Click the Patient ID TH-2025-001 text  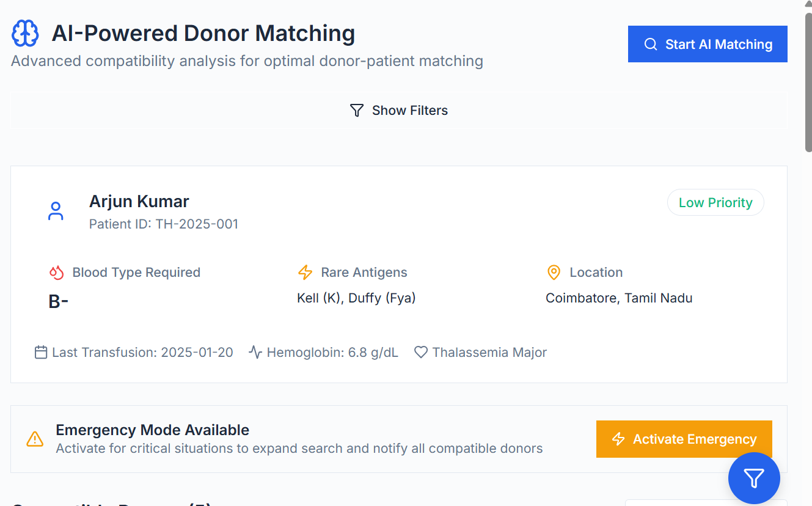(164, 224)
